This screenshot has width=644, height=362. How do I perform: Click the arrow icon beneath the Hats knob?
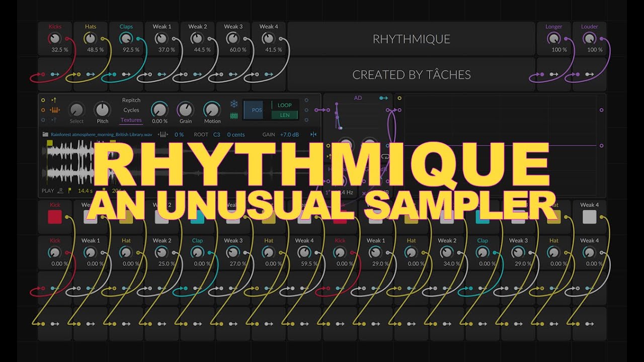[x=90, y=74]
